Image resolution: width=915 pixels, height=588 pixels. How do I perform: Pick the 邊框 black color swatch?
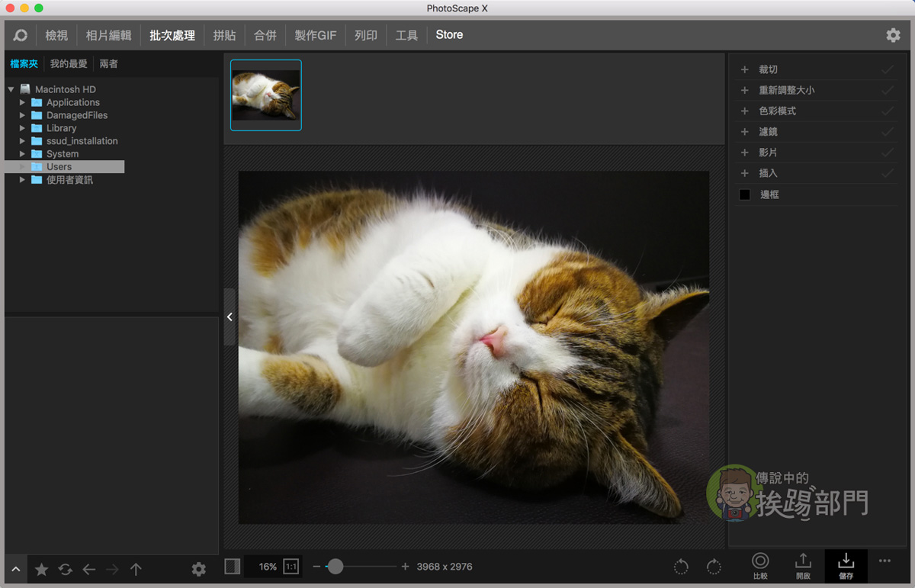pos(745,194)
